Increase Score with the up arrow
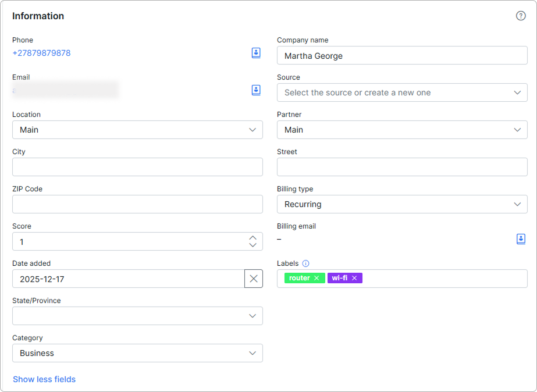 (253, 238)
